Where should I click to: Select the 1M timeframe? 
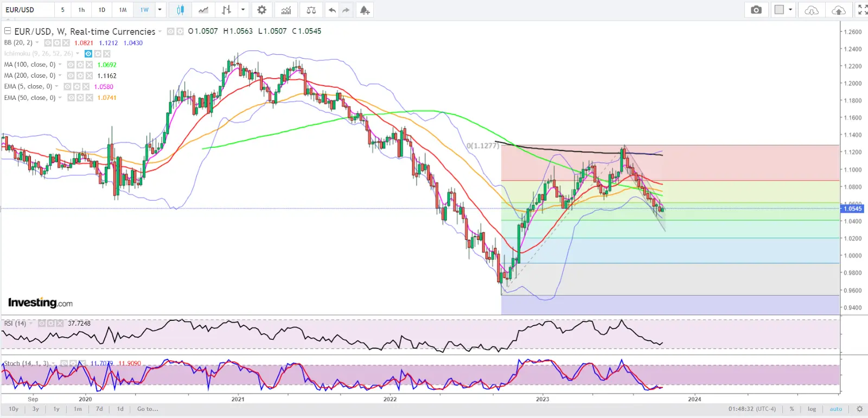pos(123,10)
